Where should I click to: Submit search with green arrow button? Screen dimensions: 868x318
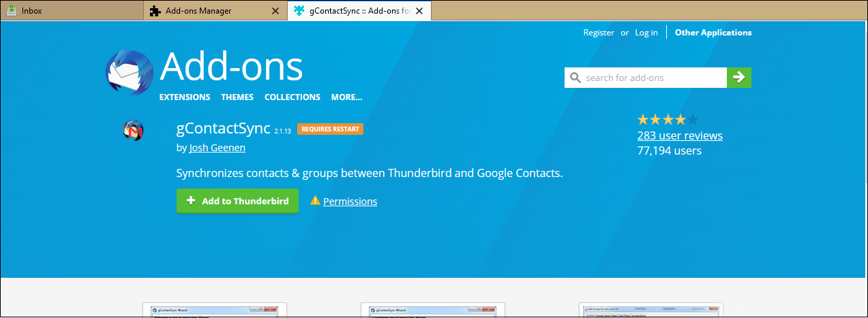739,78
